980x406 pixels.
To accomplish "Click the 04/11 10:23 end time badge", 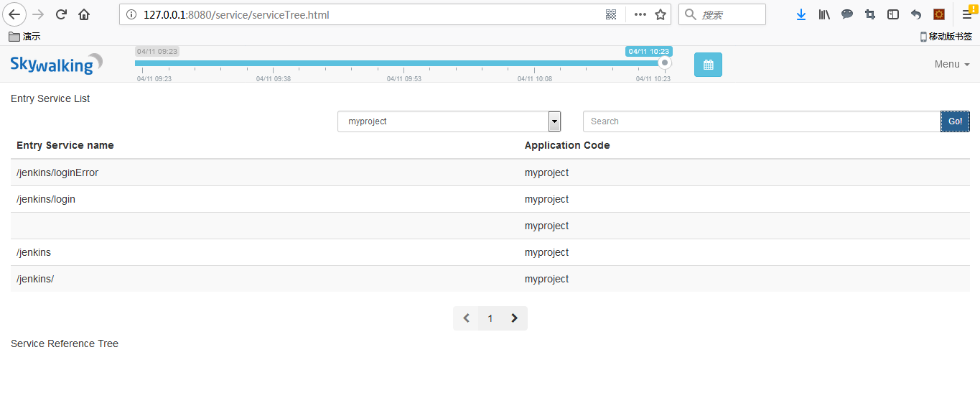I will click(649, 52).
